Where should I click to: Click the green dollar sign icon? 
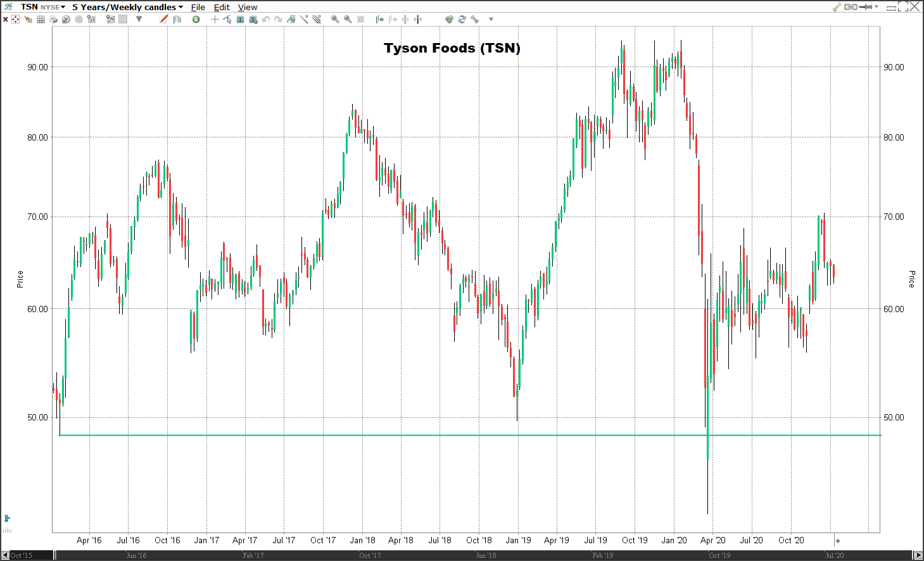coord(196,20)
